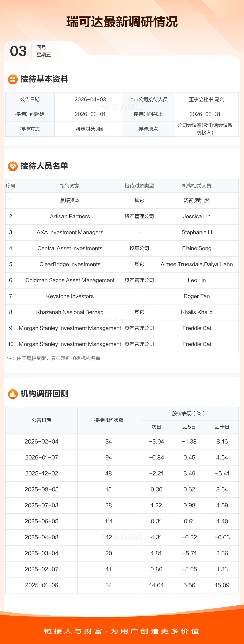The image size is (244, 644).
Task: Click the value -3.04
Action: click(156, 442)
